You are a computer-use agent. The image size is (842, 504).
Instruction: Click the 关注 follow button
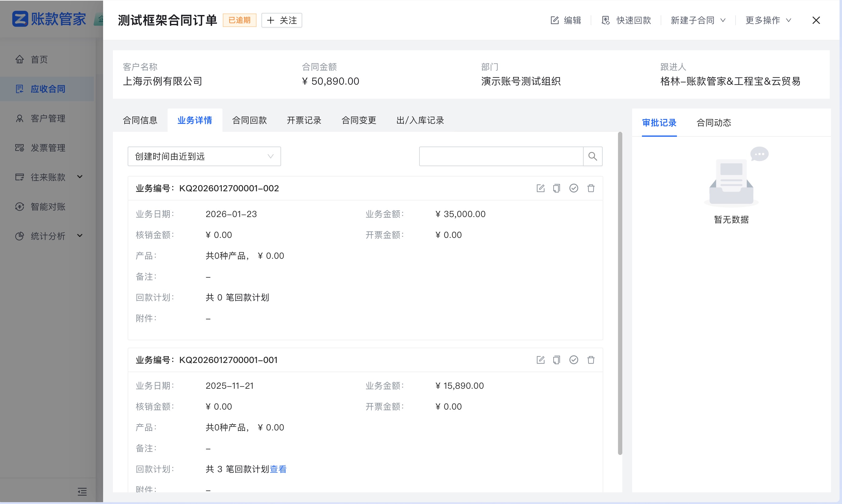281,20
